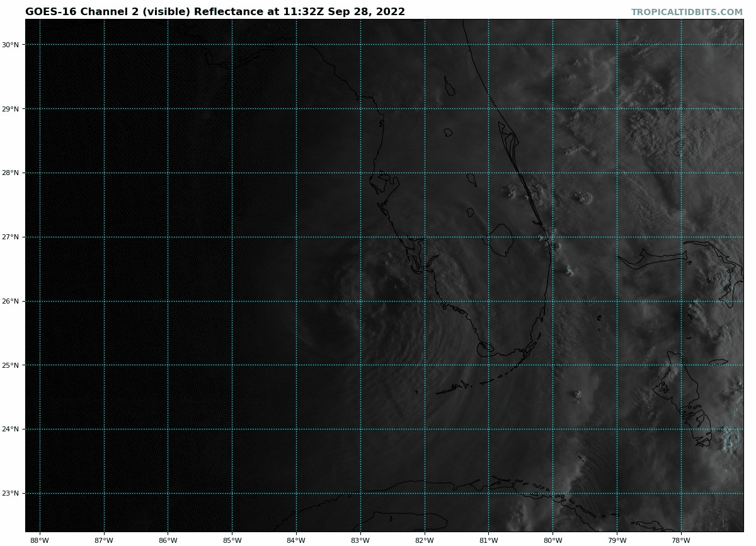The height and width of the screenshot is (546, 756).
Task: Click the GOES-16 Channel 2 title text
Action: (215, 12)
